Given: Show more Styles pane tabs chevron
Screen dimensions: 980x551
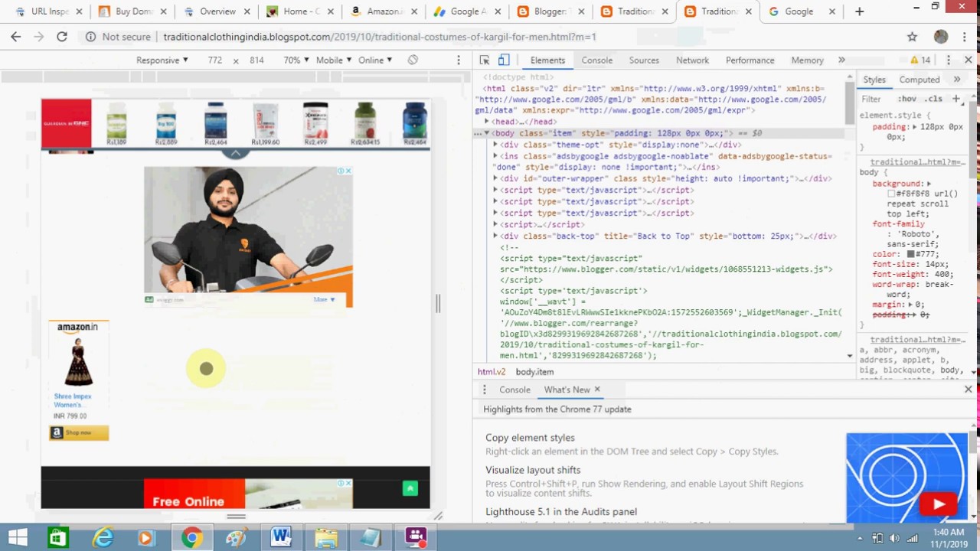Looking at the screenshot, I should point(956,80).
